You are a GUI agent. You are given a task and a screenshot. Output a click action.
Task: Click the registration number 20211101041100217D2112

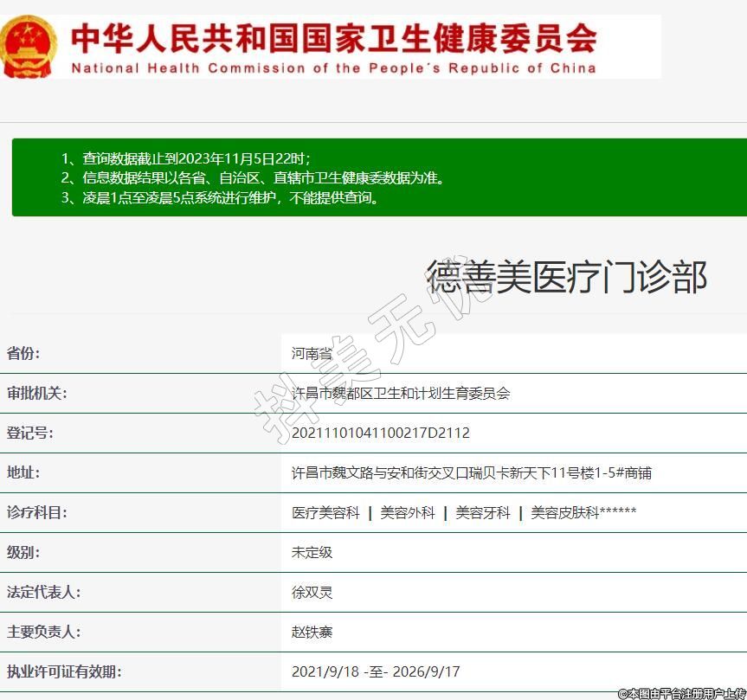click(x=381, y=433)
